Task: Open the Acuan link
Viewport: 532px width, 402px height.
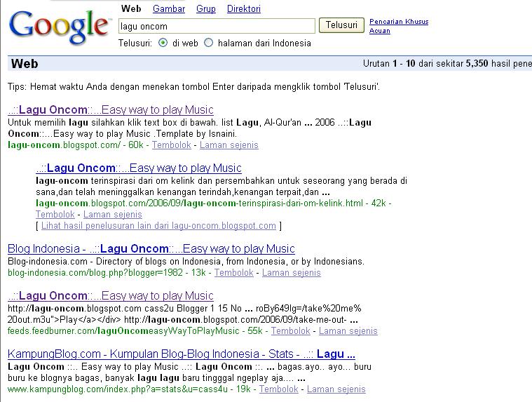Action: tap(380, 31)
